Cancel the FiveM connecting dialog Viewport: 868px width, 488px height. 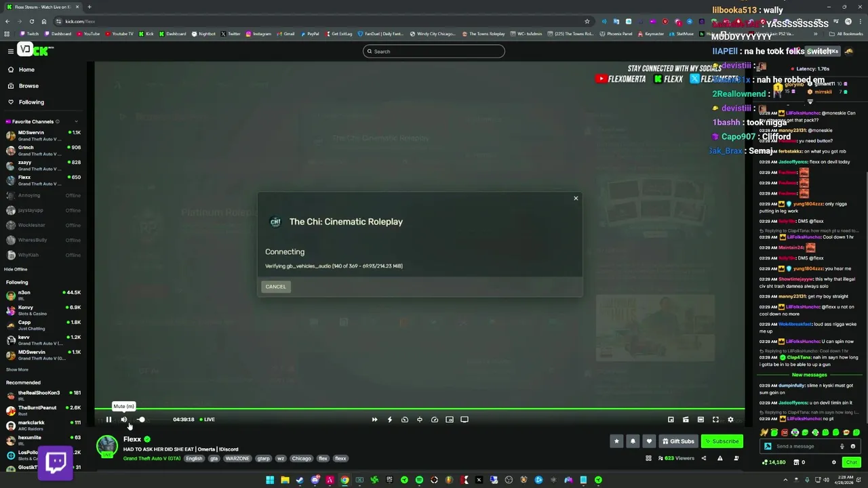275,287
